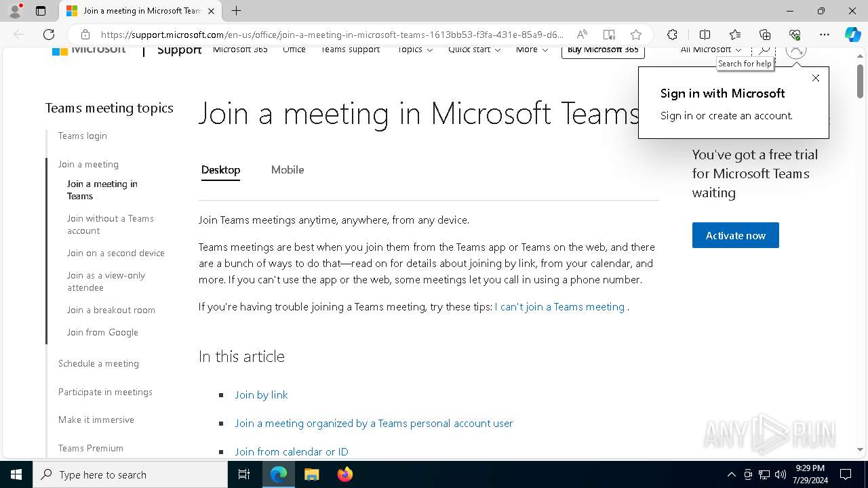Open the Windows Start menu
The width and height of the screenshot is (868, 488).
tap(16, 474)
